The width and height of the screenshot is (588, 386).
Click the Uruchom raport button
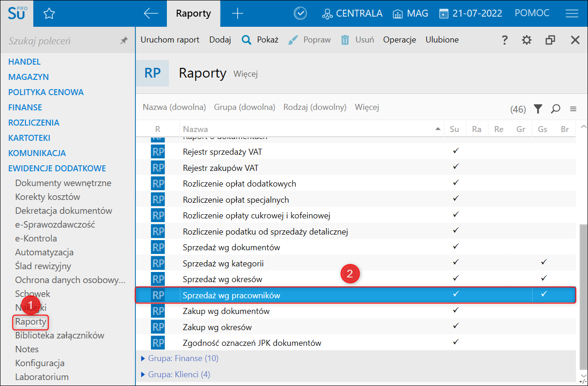pos(170,40)
